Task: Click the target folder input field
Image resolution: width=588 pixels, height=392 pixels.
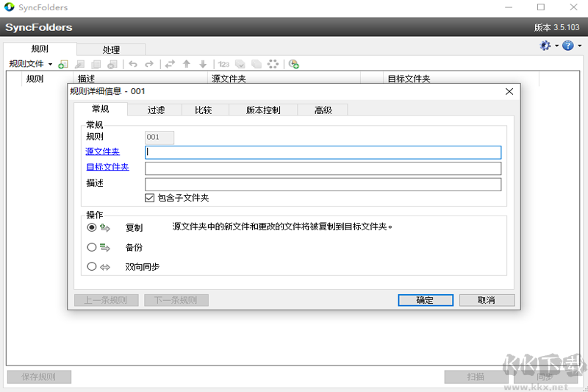Action: point(323,168)
